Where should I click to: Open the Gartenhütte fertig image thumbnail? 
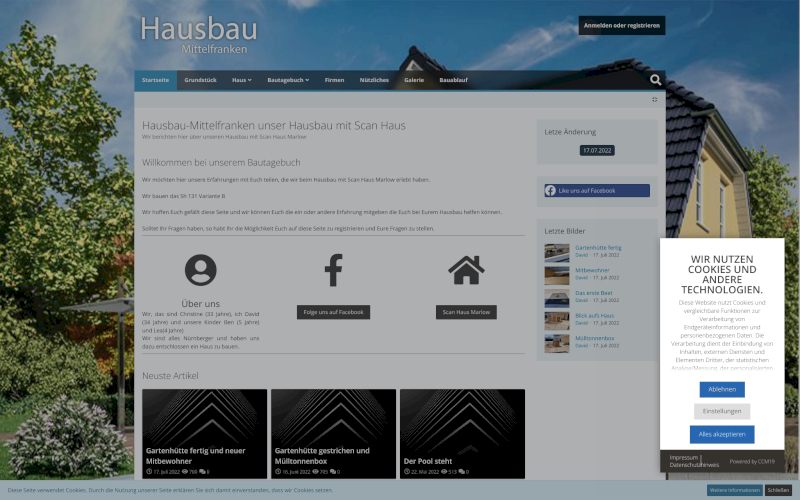click(557, 250)
